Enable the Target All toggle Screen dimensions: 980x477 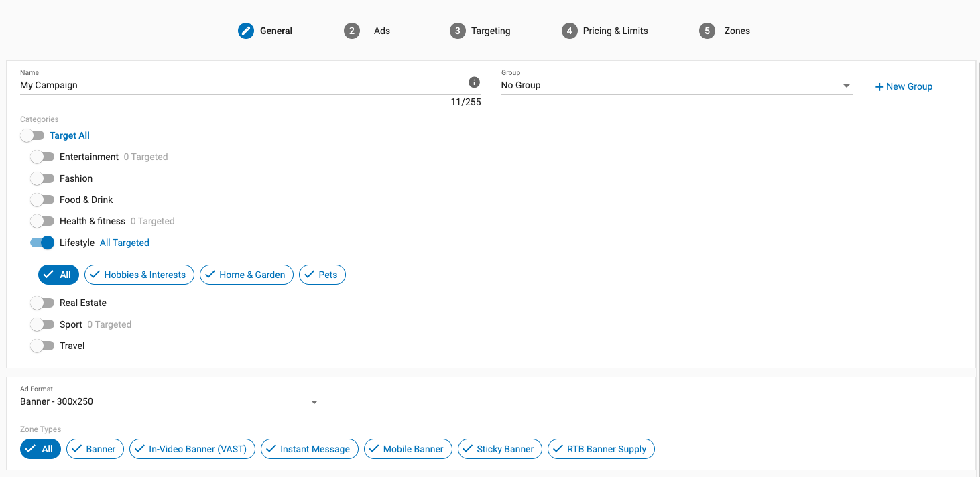[32, 135]
